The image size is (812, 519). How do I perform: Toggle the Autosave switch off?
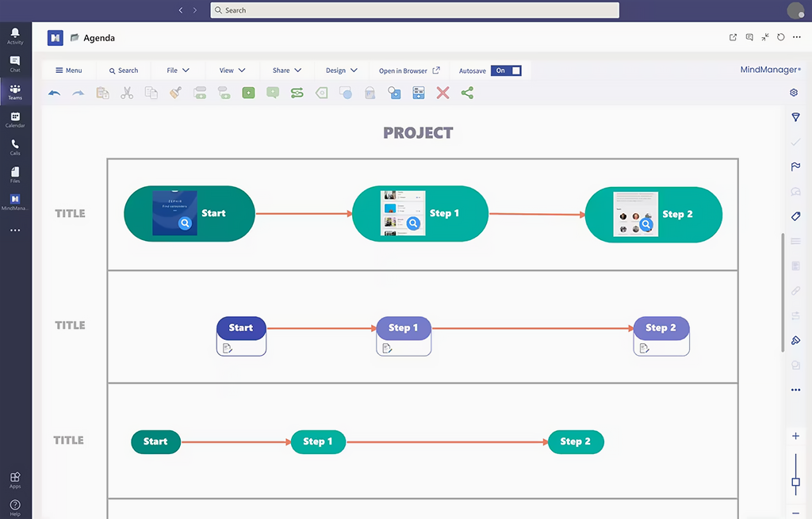pyautogui.click(x=506, y=71)
